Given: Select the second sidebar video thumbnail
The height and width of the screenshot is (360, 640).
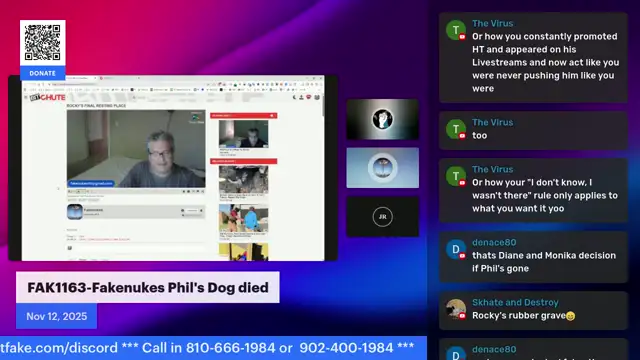Looking at the screenshot, I should click(243, 179).
